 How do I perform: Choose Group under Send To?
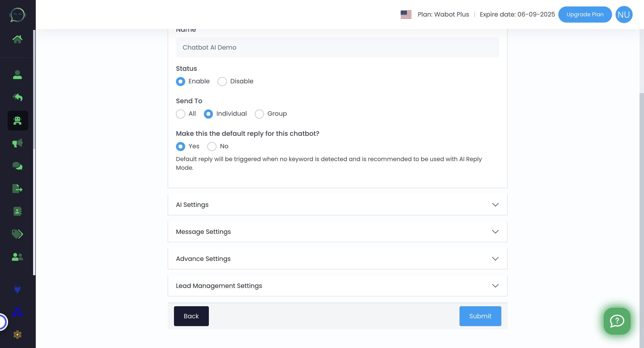point(259,114)
